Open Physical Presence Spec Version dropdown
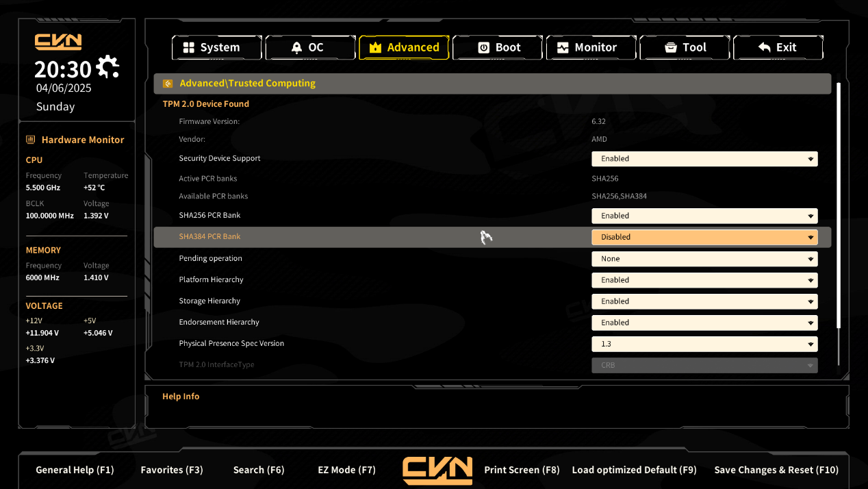868x489 pixels. [704, 344]
